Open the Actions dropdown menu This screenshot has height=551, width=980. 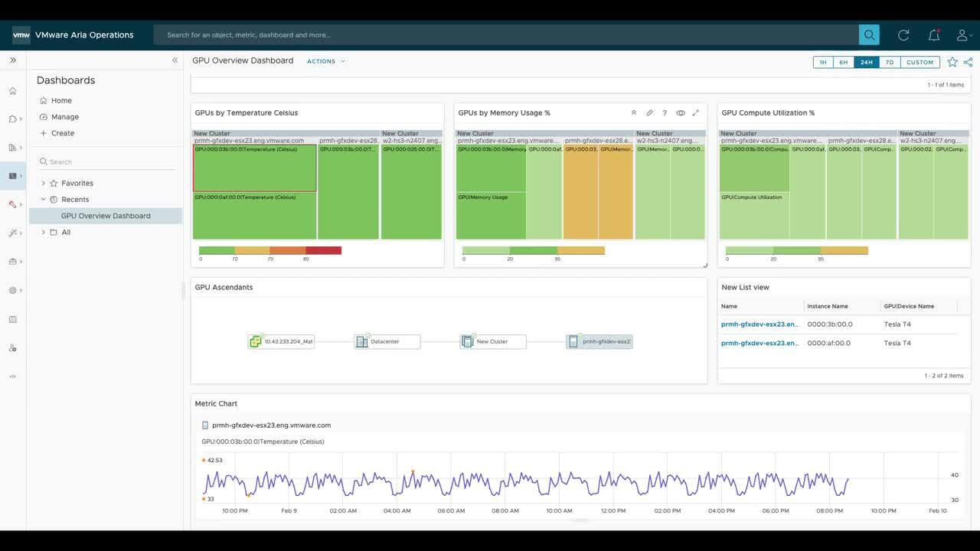click(325, 60)
